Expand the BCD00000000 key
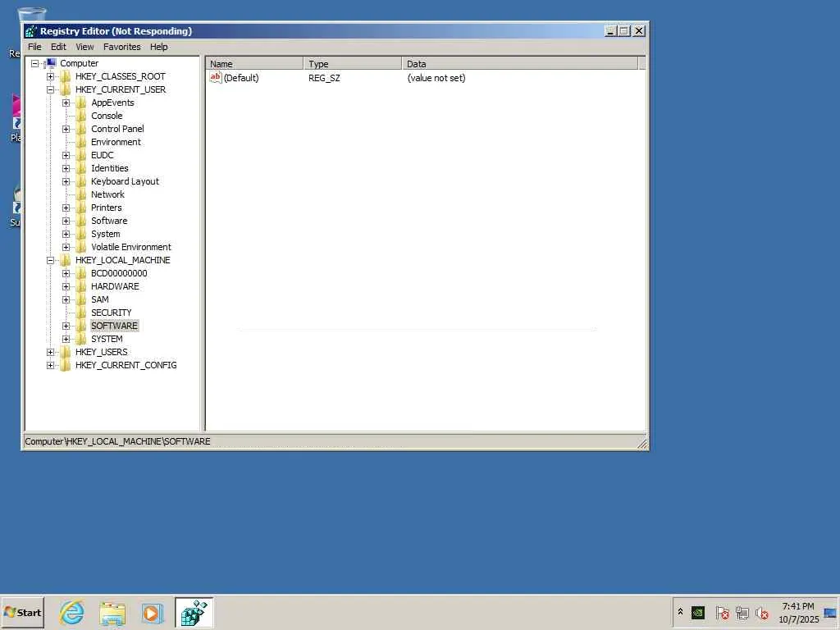The image size is (840, 630). [x=66, y=273]
